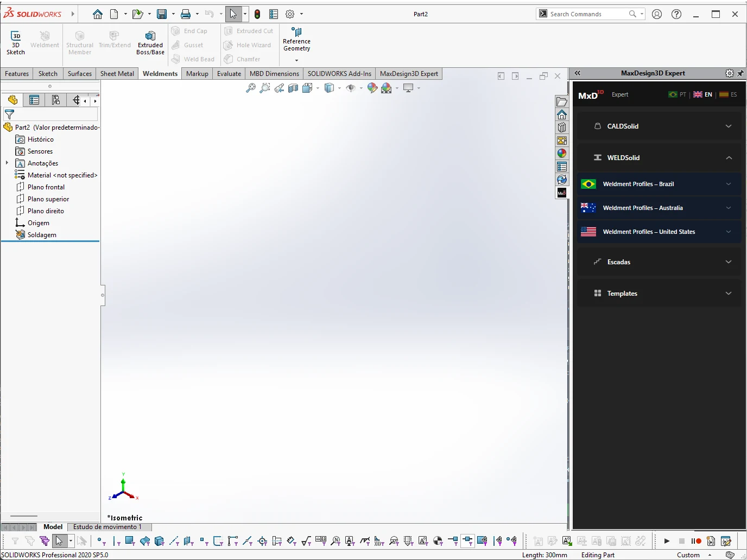Click the Extruded Boss/Base tool

(150, 43)
